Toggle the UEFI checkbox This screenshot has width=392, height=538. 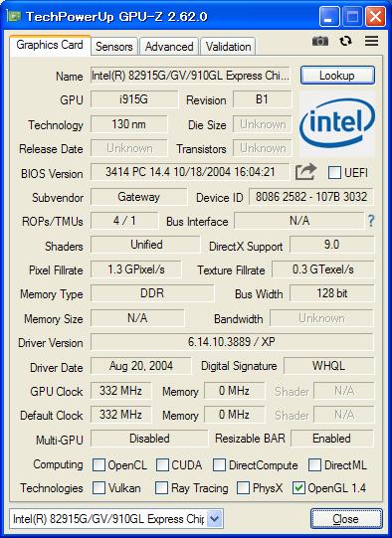[x=334, y=173]
